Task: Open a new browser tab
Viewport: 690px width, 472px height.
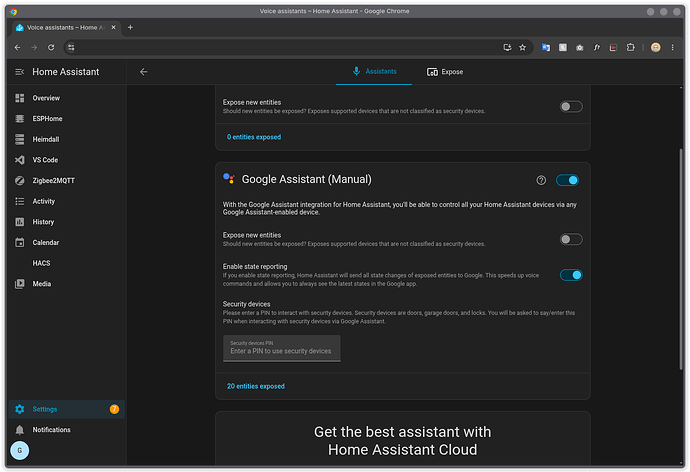Action: [130, 27]
